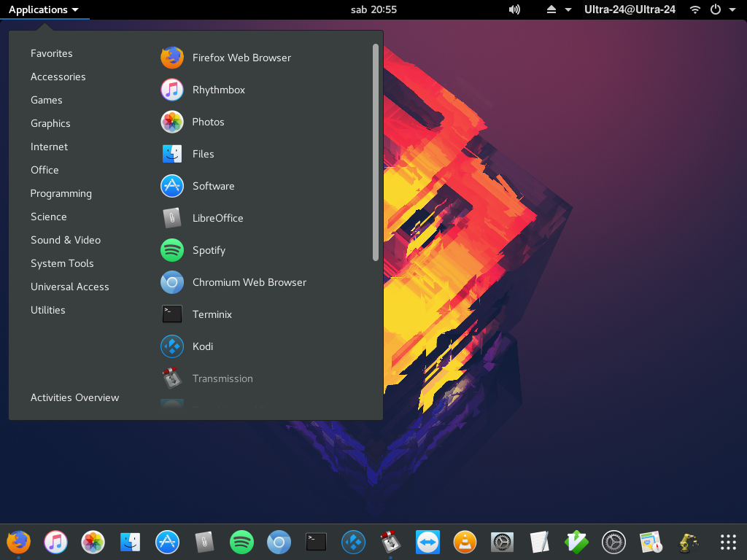Screen dimensions: 747x560
Task: Click the yellow robot arm icon in the dock
Action: coord(687,542)
